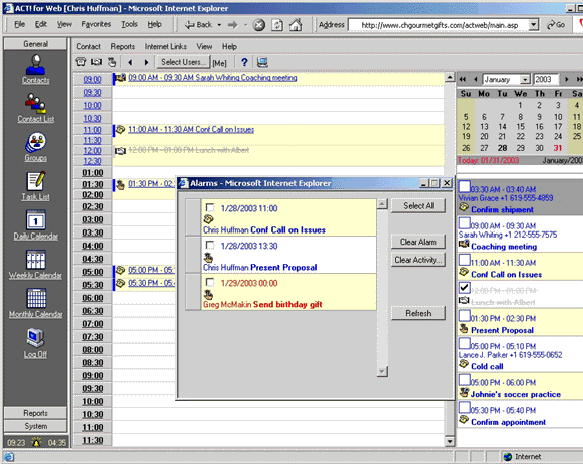Open the month dropdown showing January

pyautogui.click(x=525, y=80)
